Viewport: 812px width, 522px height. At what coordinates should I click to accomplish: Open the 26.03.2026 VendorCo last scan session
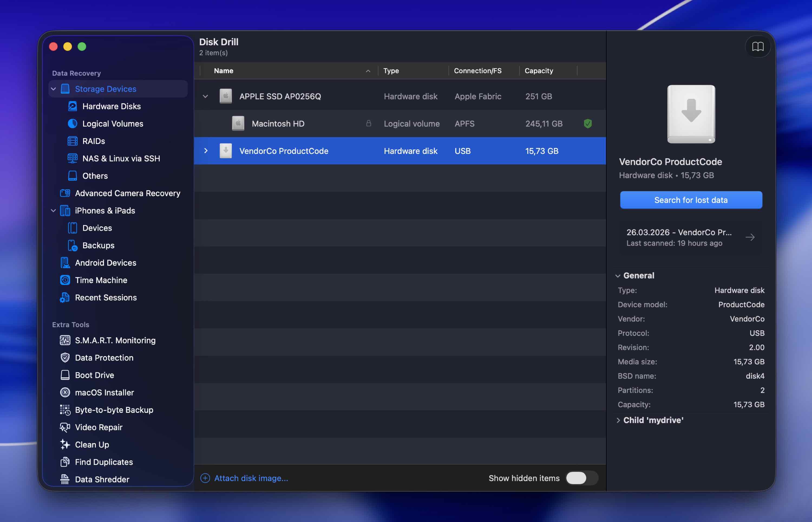point(691,237)
